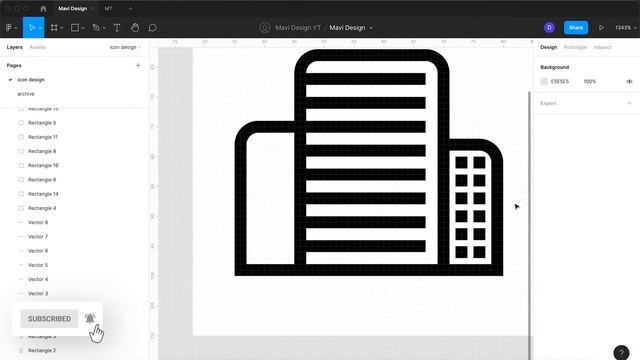Image resolution: width=640 pixels, height=360 pixels.
Task: Open Pen tool options dropdown arrow
Action: click(104, 28)
